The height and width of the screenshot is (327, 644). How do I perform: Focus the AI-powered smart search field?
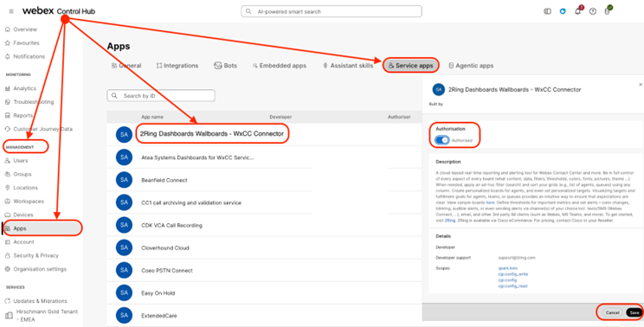pyautogui.click(x=331, y=11)
